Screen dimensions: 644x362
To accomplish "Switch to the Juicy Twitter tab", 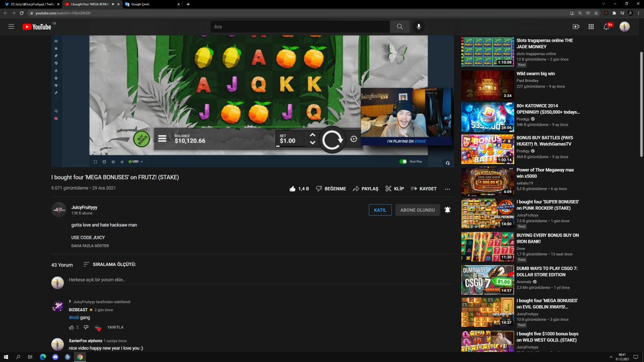I will pyautogui.click(x=32, y=4).
